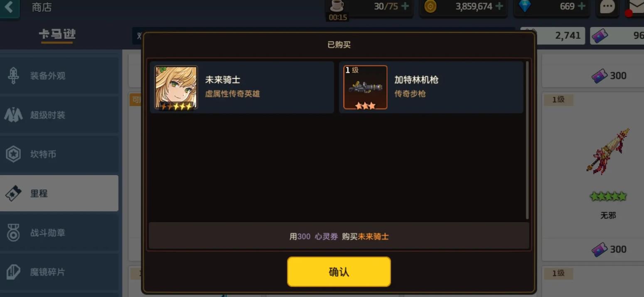Tap the gold coin currency icon
Screen dimensions: 644x297
click(430, 6)
